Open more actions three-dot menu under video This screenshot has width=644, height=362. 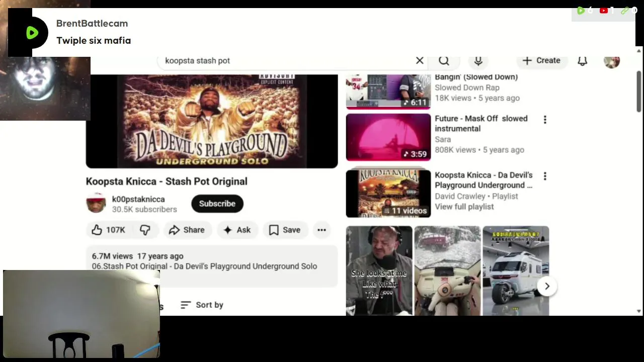point(321,230)
